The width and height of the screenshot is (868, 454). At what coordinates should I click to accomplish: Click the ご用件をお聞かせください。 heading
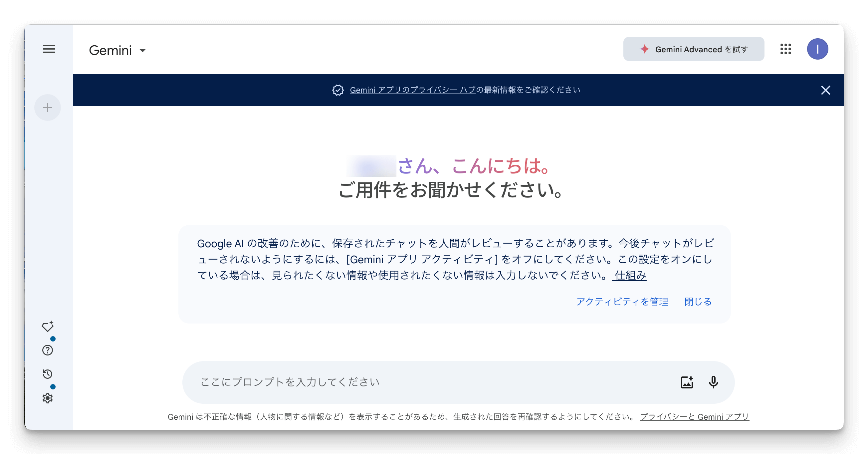click(451, 190)
